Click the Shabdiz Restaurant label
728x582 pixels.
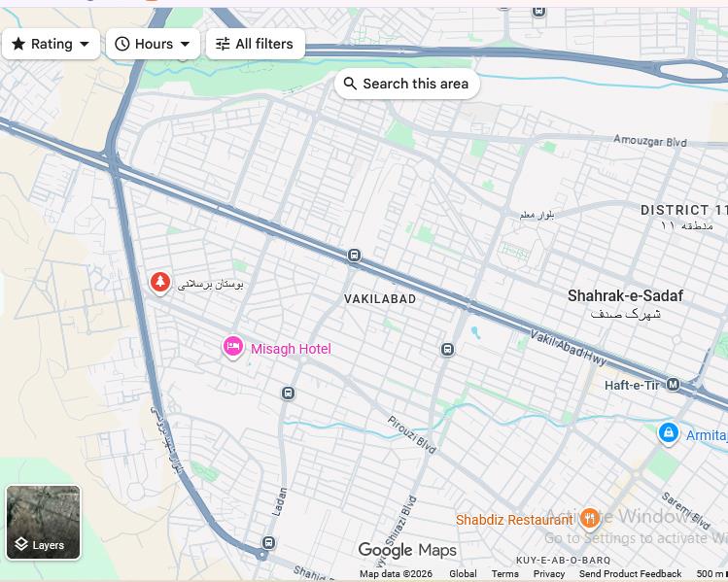[x=514, y=520]
